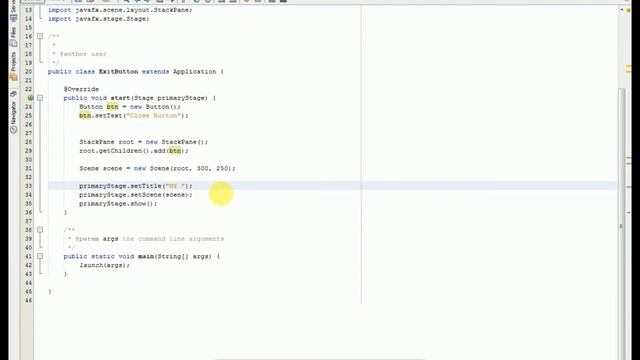This screenshot has width=640, height=360.
Task: Click the ExitButton class name in the declaration
Action: click(x=118, y=71)
